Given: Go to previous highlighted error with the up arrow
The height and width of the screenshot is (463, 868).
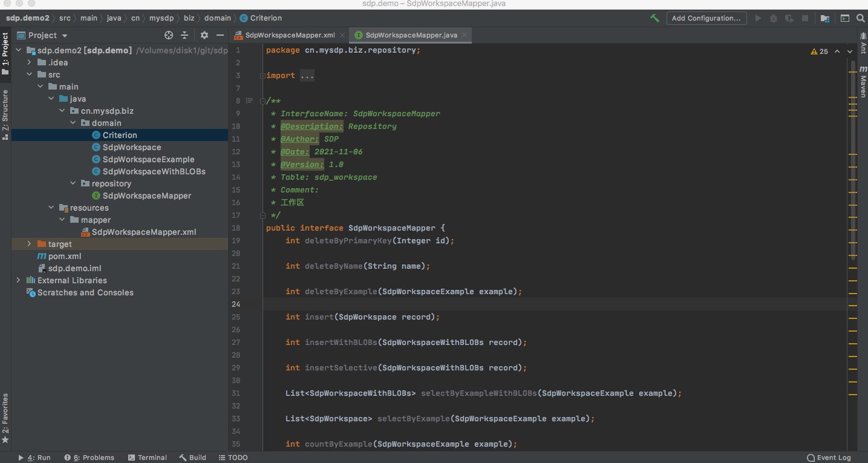Looking at the screenshot, I should (x=837, y=51).
